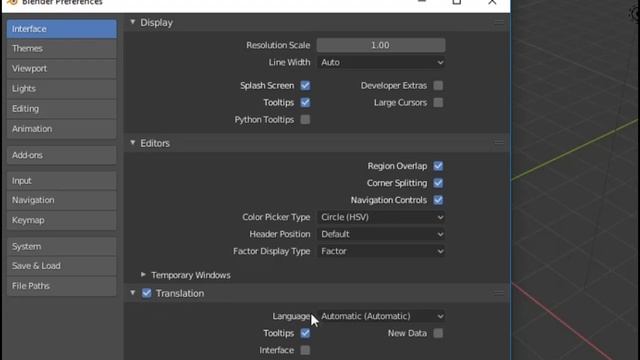Enable Interface translation

click(305, 350)
